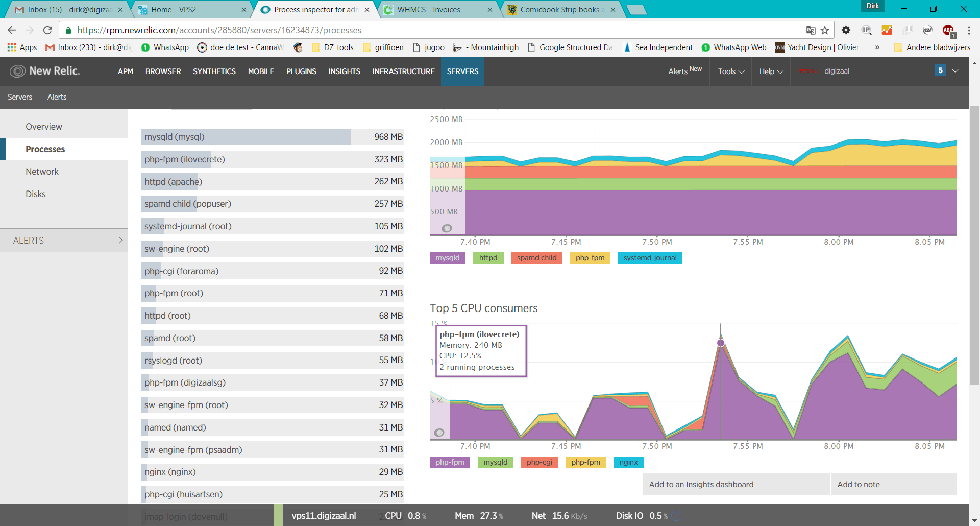Toggle the httpd legend swatch
This screenshot has width=980, height=526.
coord(488,258)
